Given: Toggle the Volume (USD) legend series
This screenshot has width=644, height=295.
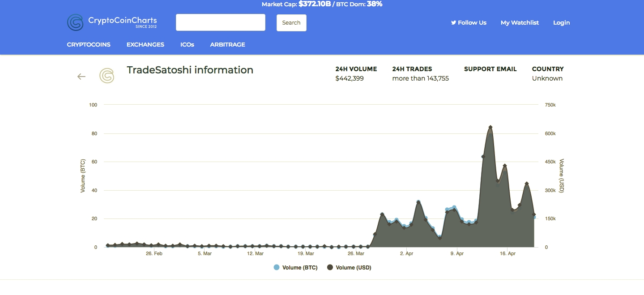Looking at the screenshot, I should (x=349, y=268).
